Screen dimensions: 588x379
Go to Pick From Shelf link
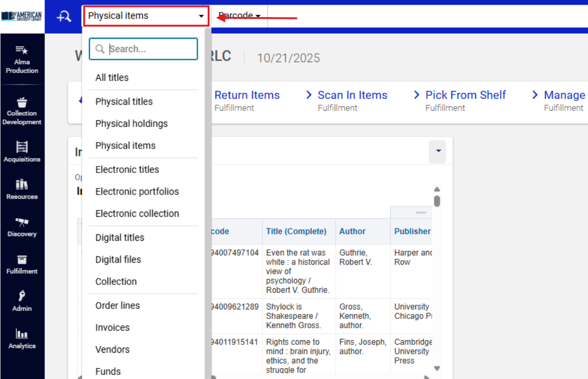pos(465,95)
